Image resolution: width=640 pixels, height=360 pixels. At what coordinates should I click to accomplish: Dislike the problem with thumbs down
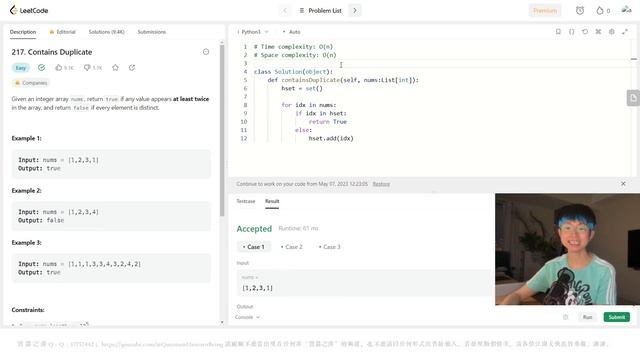(x=93, y=68)
